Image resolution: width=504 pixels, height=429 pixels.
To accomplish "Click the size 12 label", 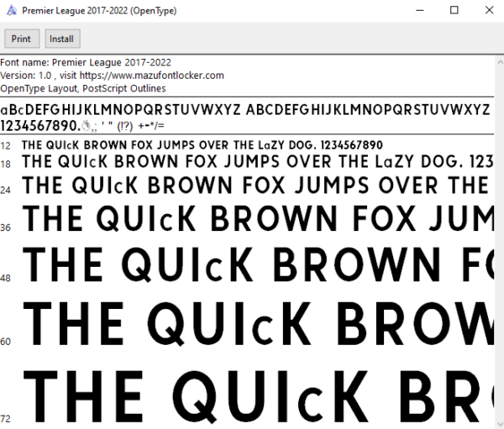I will point(6,146).
